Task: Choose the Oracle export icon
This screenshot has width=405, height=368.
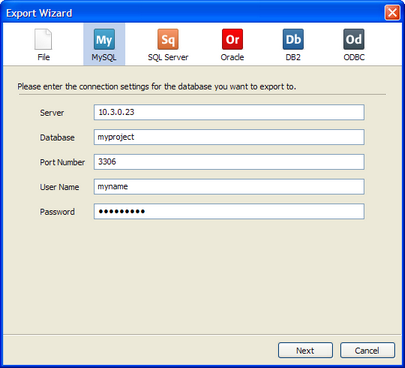Action: pyautogui.click(x=232, y=39)
